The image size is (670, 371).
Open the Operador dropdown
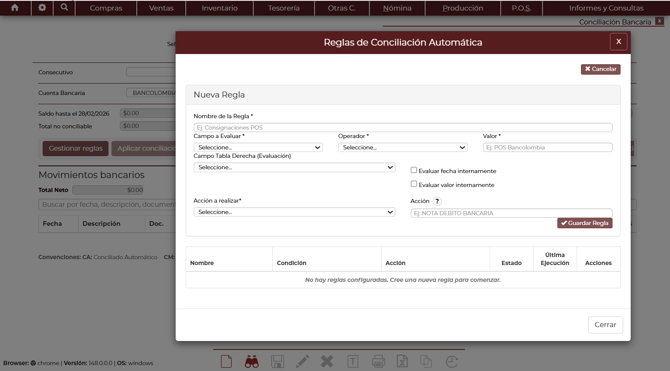403,147
